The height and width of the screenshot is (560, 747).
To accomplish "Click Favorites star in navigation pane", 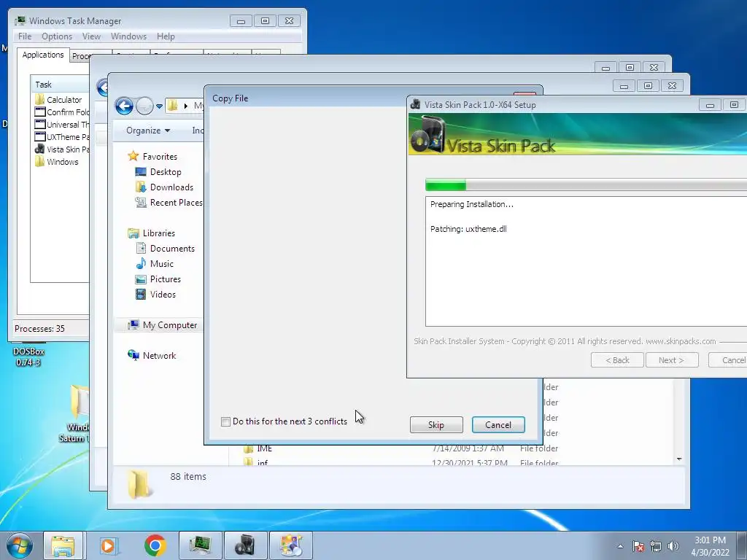I will [x=133, y=156].
